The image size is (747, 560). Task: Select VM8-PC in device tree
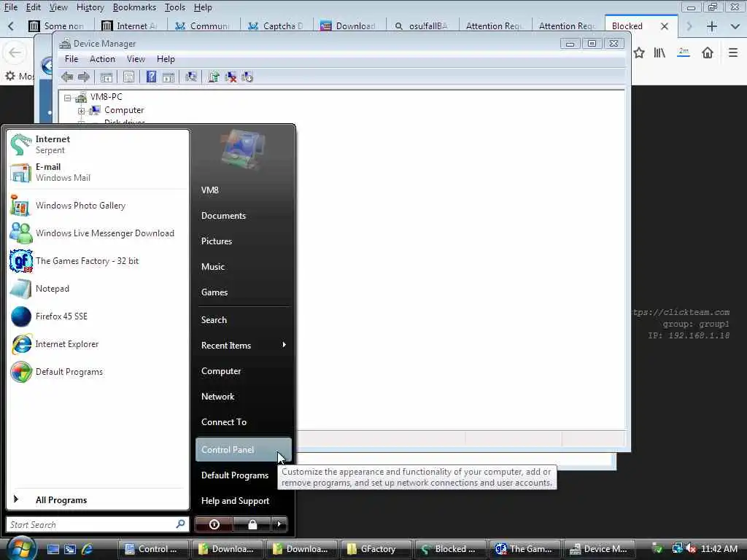107,97
